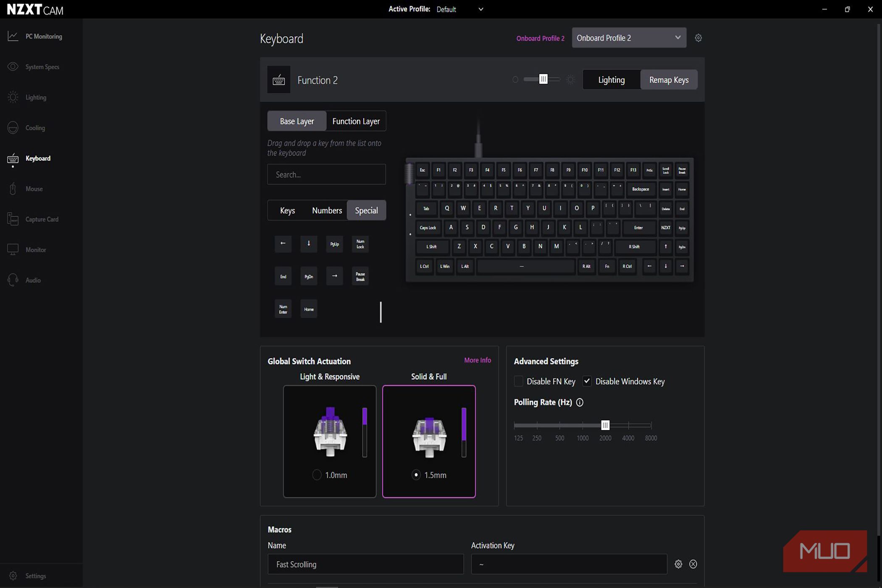The height and width of the screenshot is (588, 882).
Task: Uncheck the Disable Windows Key checkbox
Action: point(587,381)
